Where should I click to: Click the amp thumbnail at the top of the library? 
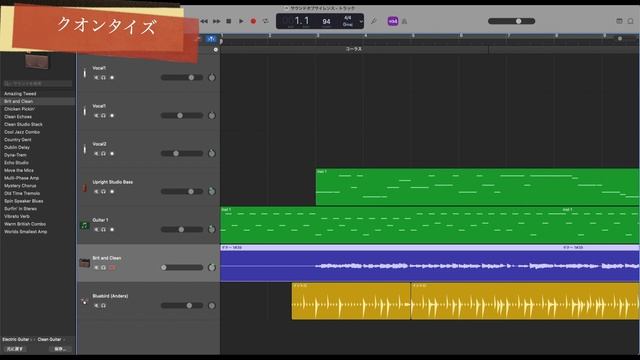(x=37, y=61)
